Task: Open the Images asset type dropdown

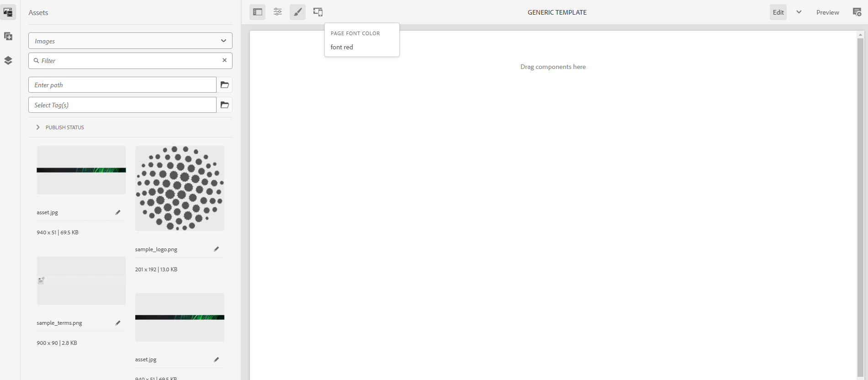Action: tap(130, 41)
